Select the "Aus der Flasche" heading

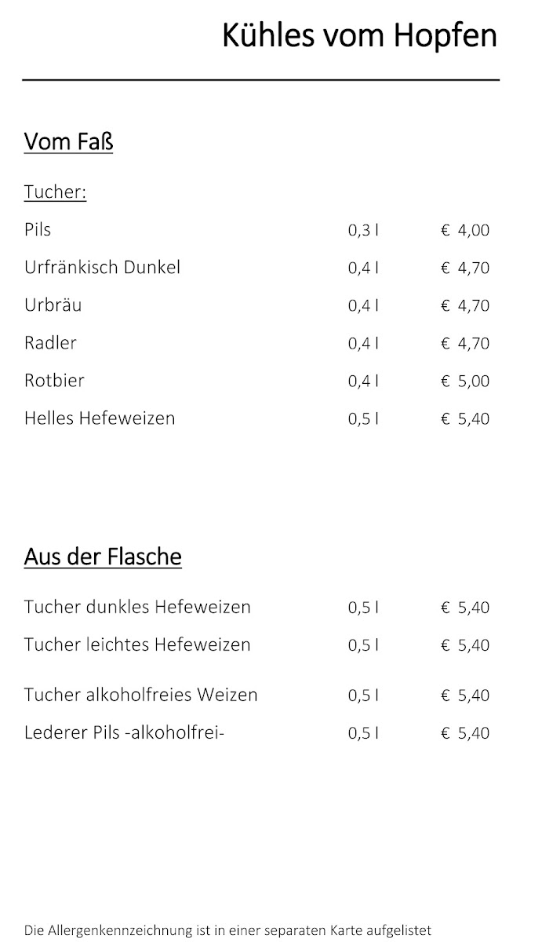(x=103, y=557)
